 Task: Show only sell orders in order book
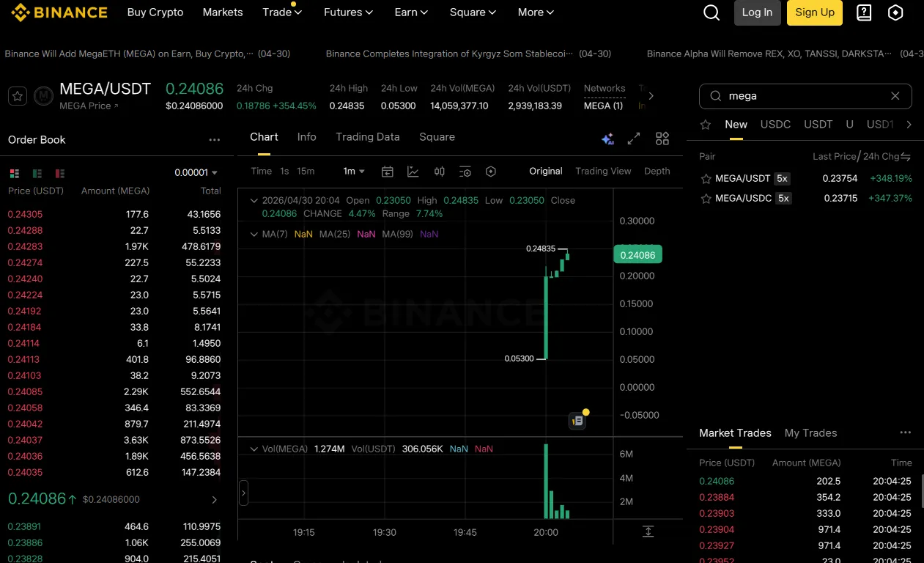[59, 173]
